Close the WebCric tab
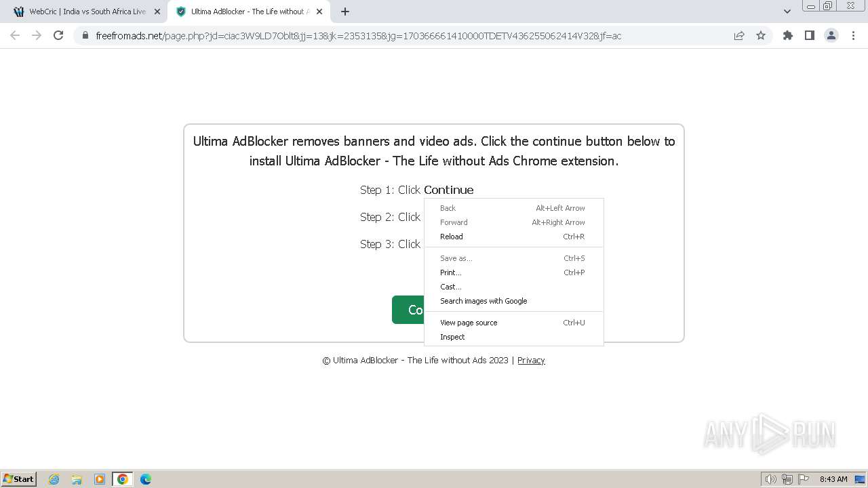This screenshot has height=488, width=868. tap(157, 12)
